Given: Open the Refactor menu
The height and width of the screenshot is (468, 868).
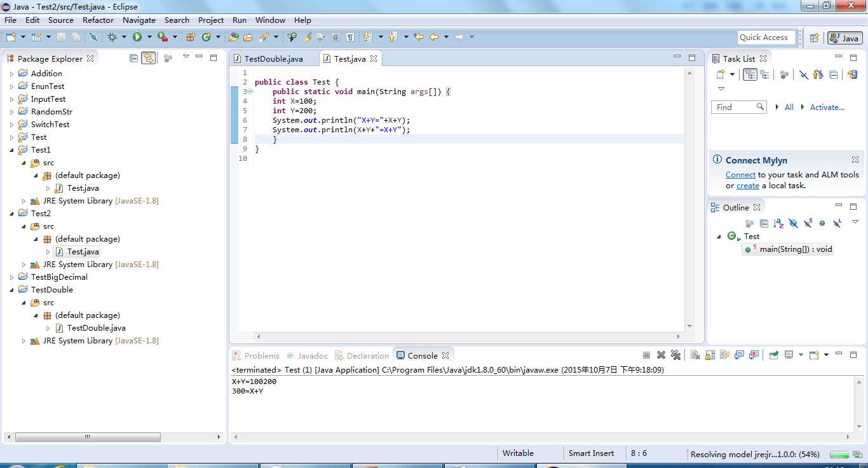Looking at the screenshot, I should (98, 20).
